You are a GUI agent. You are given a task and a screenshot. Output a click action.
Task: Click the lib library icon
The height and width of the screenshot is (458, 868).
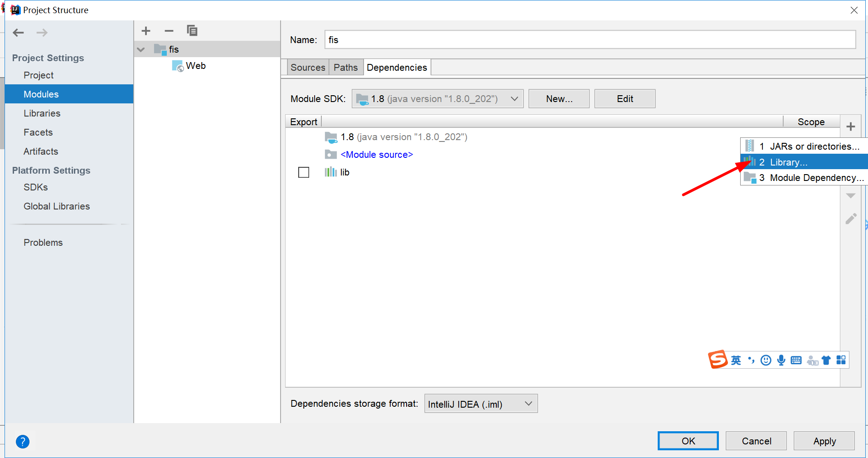pyautogui.click(x=331, y=172)
